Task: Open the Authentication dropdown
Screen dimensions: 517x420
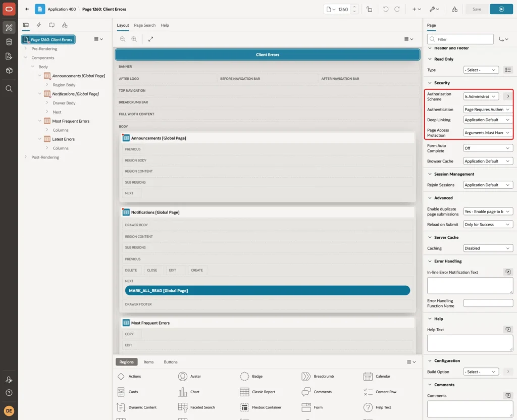Action: [488, 110]
